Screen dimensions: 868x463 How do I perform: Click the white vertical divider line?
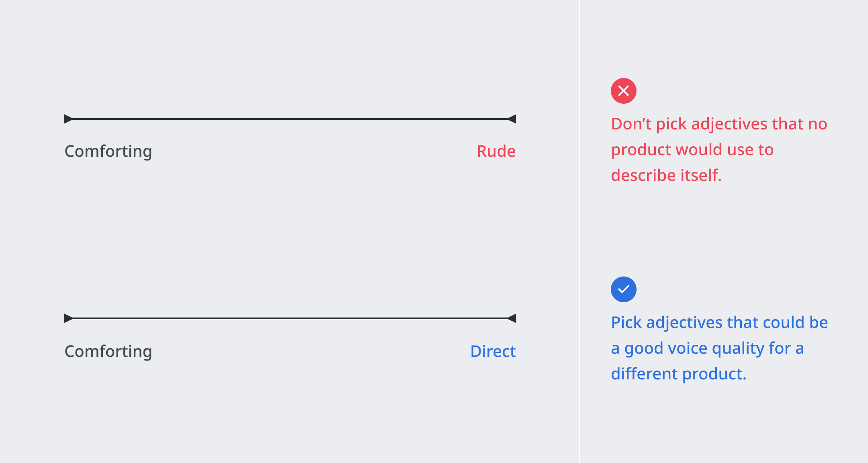click(x=579, y=231)
